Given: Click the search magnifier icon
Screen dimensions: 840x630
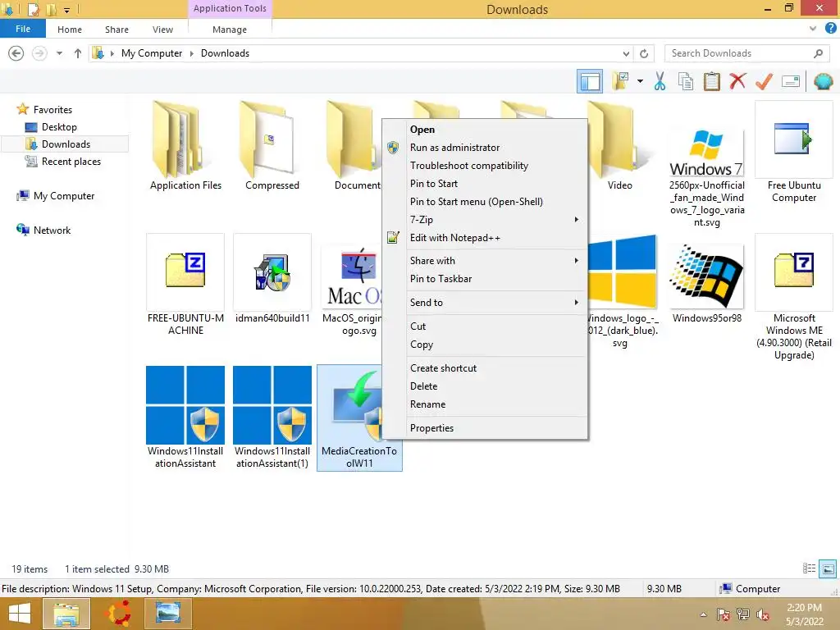Looking at the screenshot, I should pyautogui.click(x=818, y=53).
